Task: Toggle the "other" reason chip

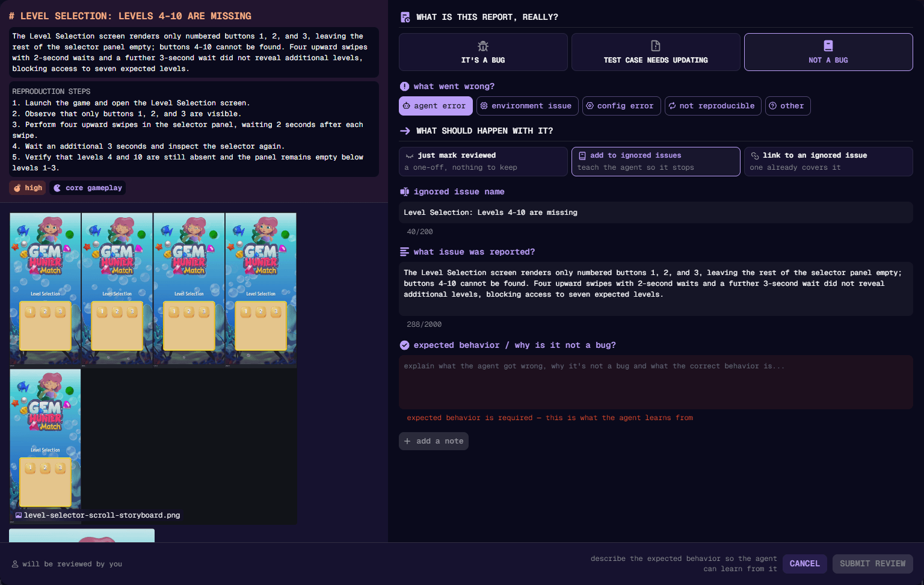Action: coord(788,106)
